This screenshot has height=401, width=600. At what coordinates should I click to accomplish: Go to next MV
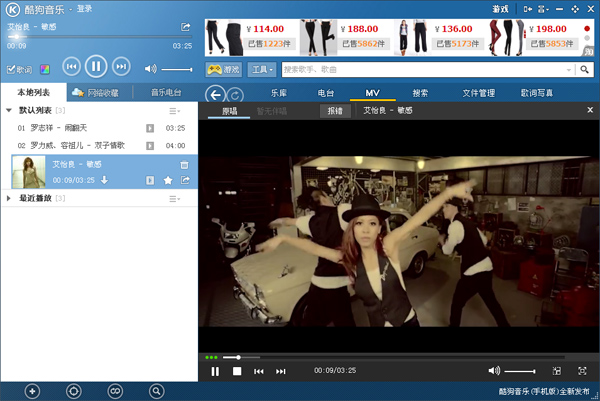tap(280, 371)
